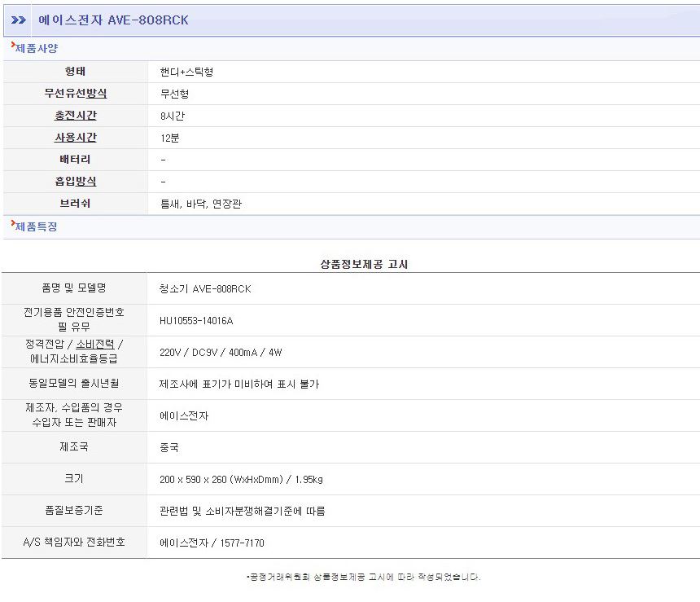Select the 핸디+스틱형 value
Image resolution: width=700 pixels, height=602 pixels.
186,72
